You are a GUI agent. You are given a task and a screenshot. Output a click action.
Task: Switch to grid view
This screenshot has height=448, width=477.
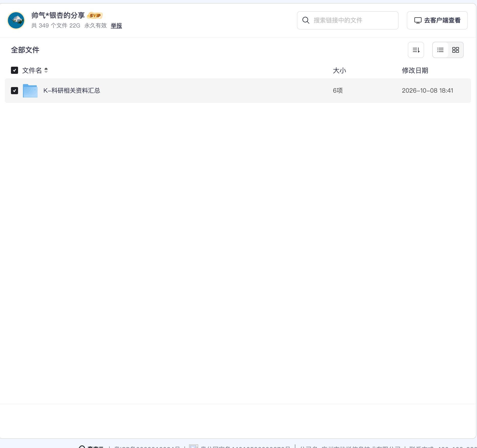pyautogui.click(x=456, y=50)
